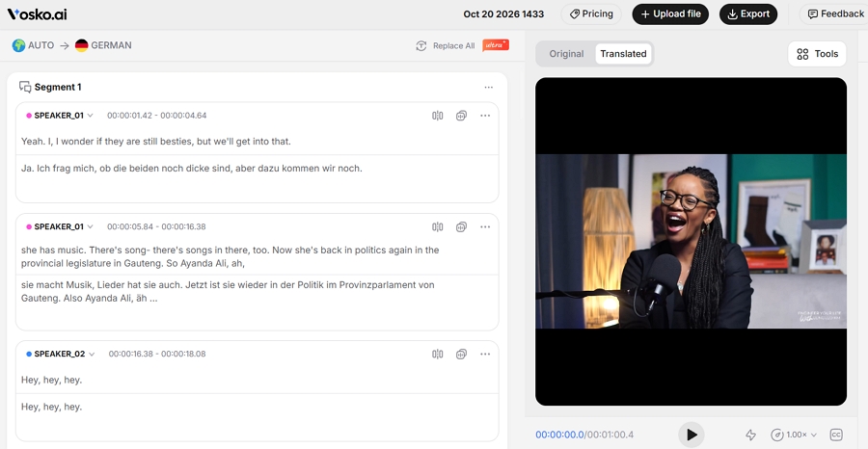The height and width of the screenshot is (449, 868).
Task: Open the Pricing page
Action: pyautogui.click(x=591, y=14)
